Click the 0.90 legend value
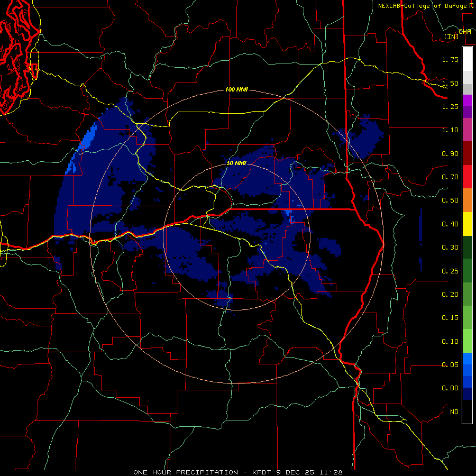The image size is (476, 476). 450,153
